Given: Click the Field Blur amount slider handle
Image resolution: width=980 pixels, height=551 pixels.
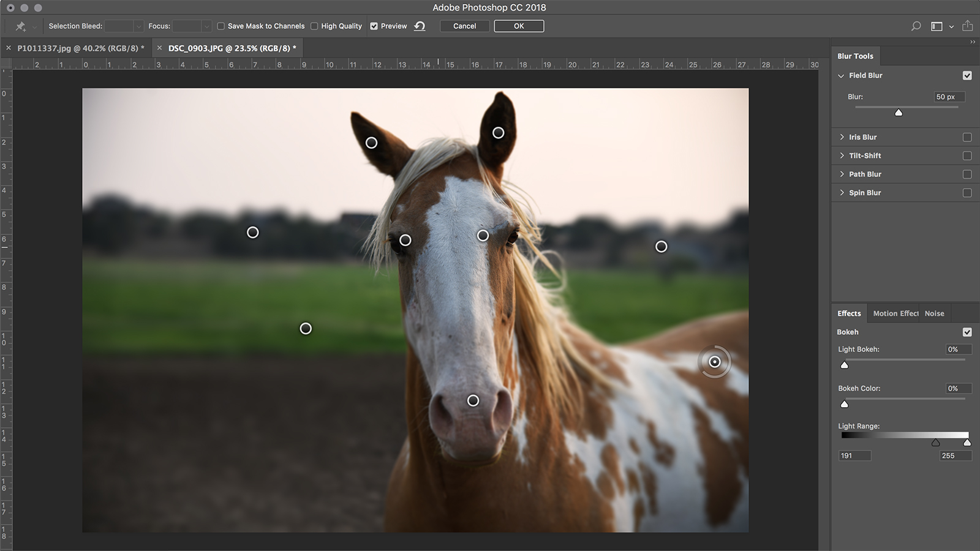Looking at the screenshot, I should pyautogui.click(x=899, y=113).
